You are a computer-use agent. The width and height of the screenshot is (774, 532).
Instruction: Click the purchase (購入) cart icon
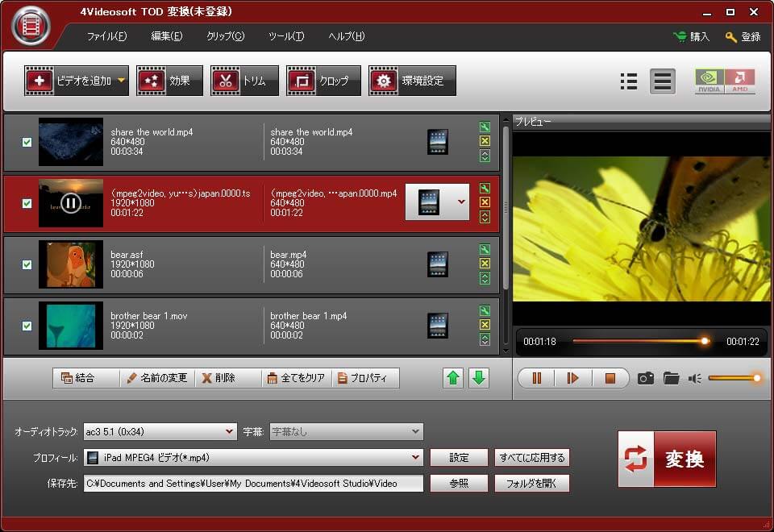pos(680,36)
